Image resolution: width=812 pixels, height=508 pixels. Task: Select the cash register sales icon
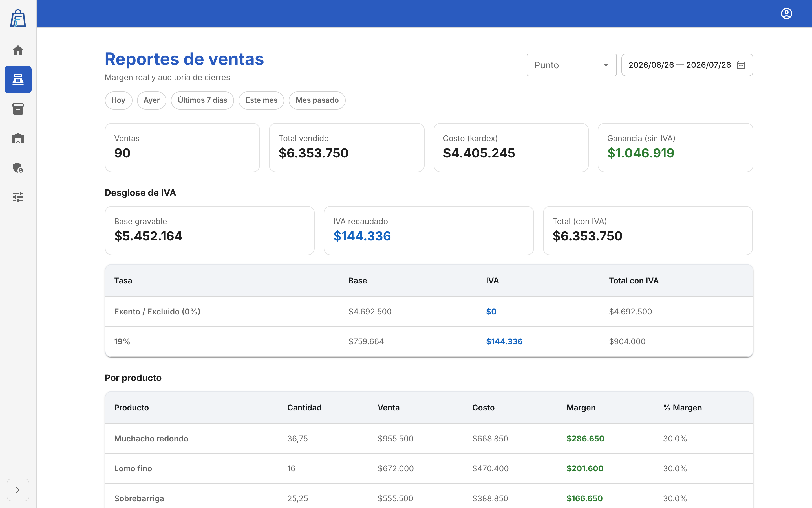pyautogui.click(x=18, y=80)
